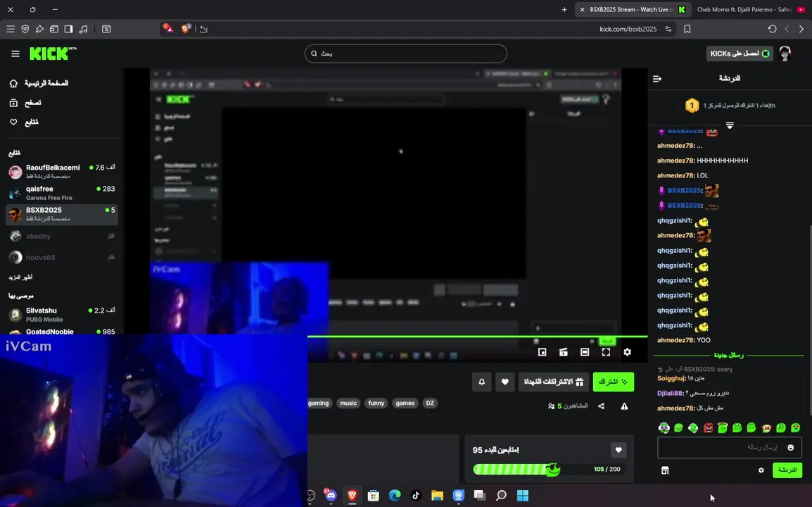
Task: Open the viewers count with people icon
Action: click(568, 406)
